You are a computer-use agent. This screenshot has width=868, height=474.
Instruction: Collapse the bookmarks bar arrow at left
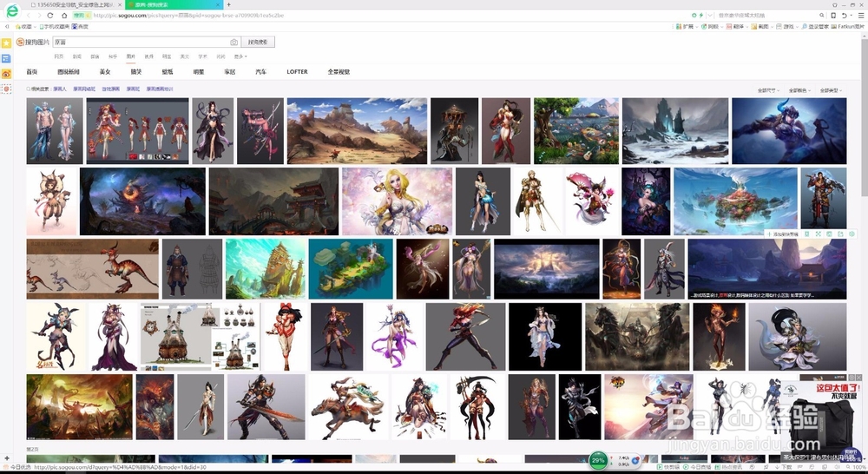tap(7, 27)
